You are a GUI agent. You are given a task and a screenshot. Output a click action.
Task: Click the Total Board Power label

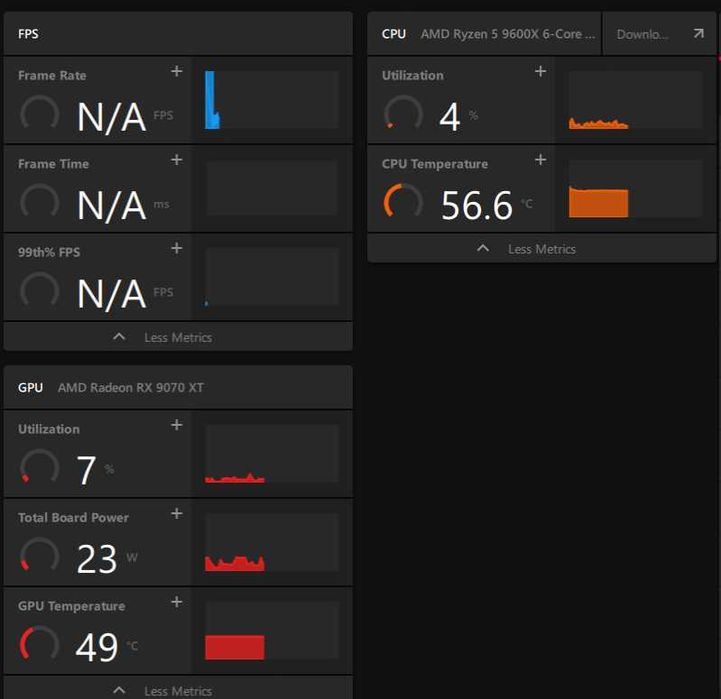(x=73, y=517)
